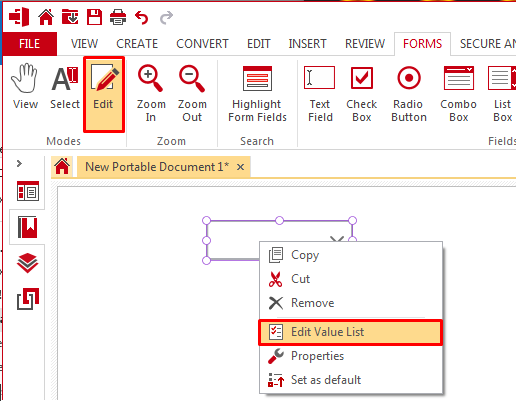Insert a Combo Box field

click(458, 94)
